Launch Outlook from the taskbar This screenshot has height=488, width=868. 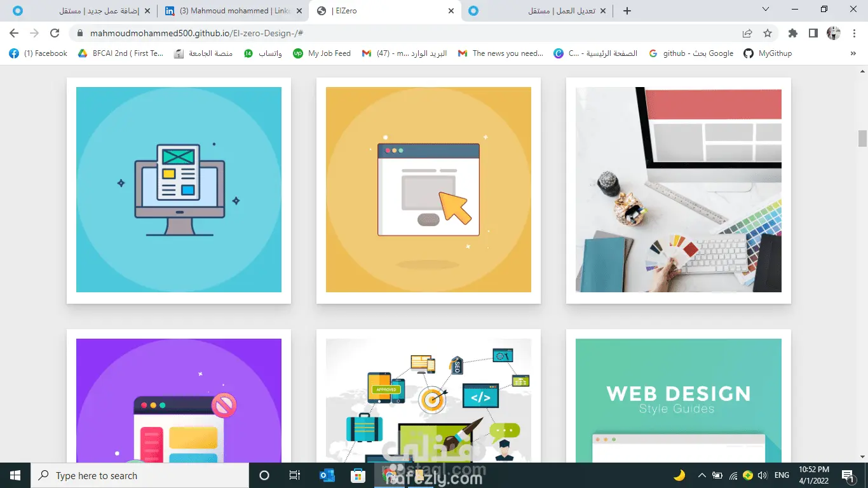pos(327,475)
